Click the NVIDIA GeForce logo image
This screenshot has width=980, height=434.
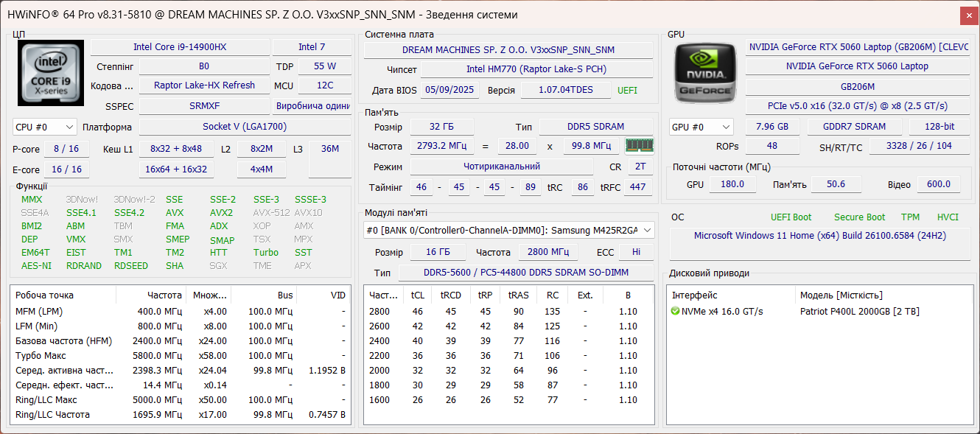pos(704,72)
